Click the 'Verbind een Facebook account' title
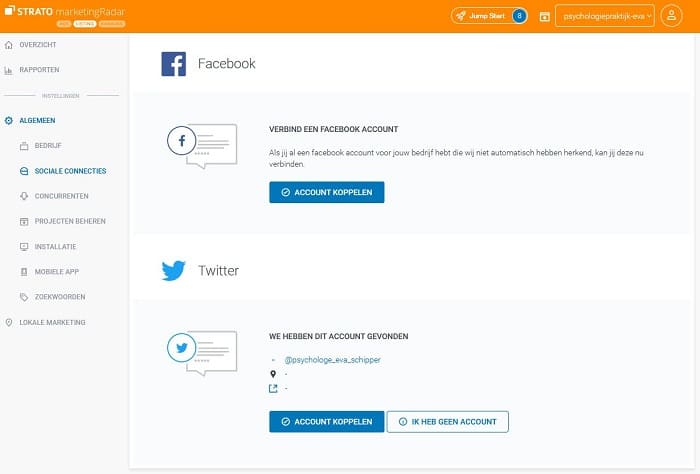700x474 pixels. coord(333,129)
